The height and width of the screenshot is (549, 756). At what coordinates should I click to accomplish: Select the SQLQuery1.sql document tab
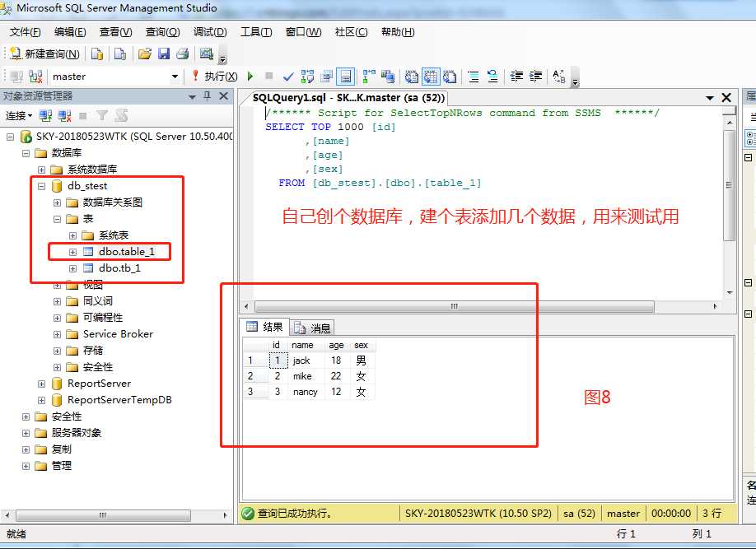tap(348, 98)
